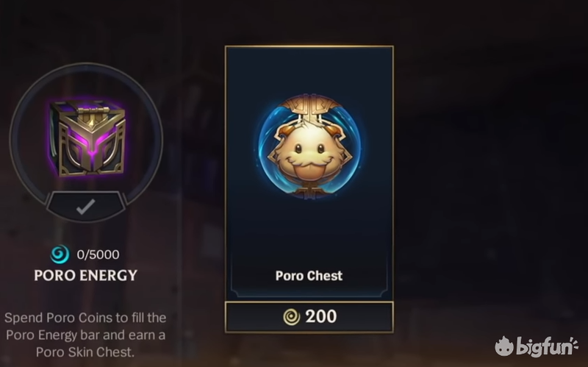Screen dimensions: 588x367
Task: Click the Poro Chest title label
Action: tap(309, 276)
